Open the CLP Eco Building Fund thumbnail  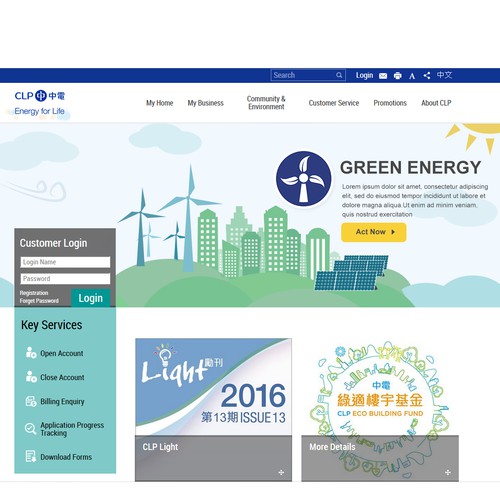[380, 388]
